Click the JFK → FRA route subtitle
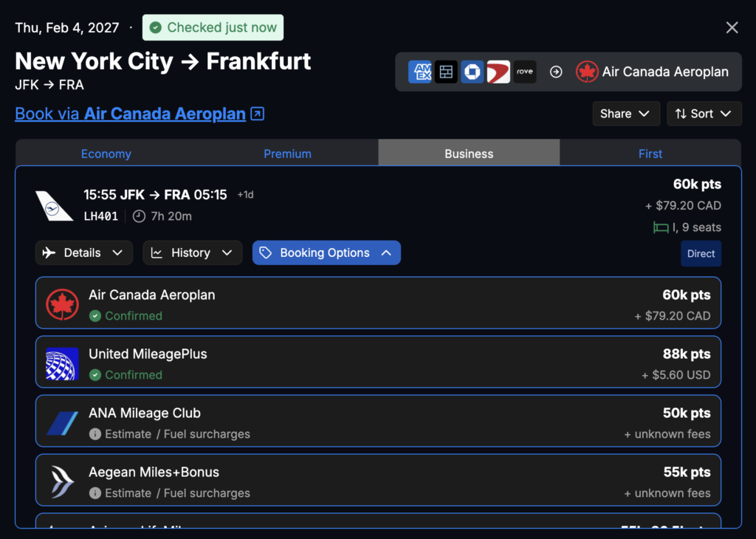The height and width of the screenshot is (539, 756). pyautogui.click(x=49, y=85)
